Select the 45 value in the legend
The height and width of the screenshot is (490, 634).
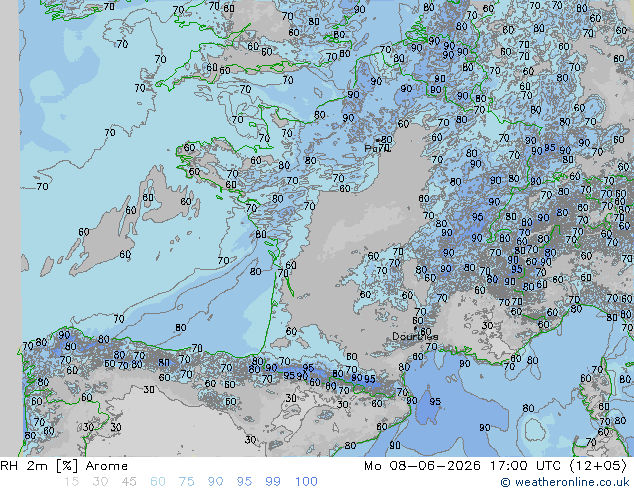[x=129, y=482]
